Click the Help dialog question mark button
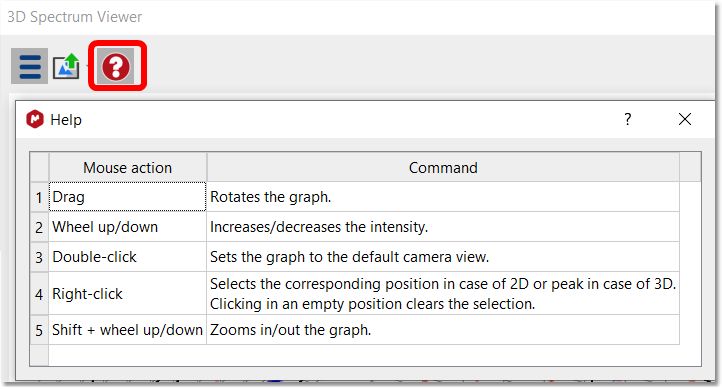The image size is (722, 389). (628, 119)
